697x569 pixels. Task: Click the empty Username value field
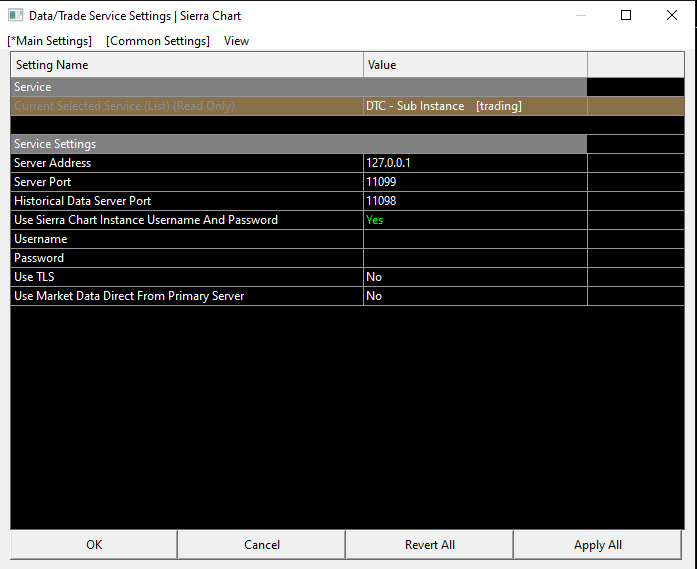pyautogui.click(x=475, y=239)
